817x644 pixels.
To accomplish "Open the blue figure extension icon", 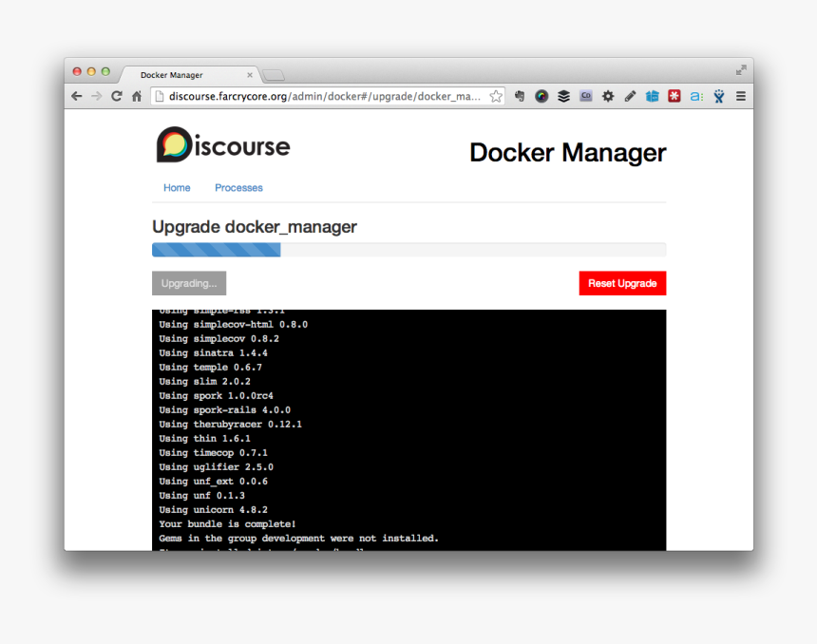I will click(719, 96).
